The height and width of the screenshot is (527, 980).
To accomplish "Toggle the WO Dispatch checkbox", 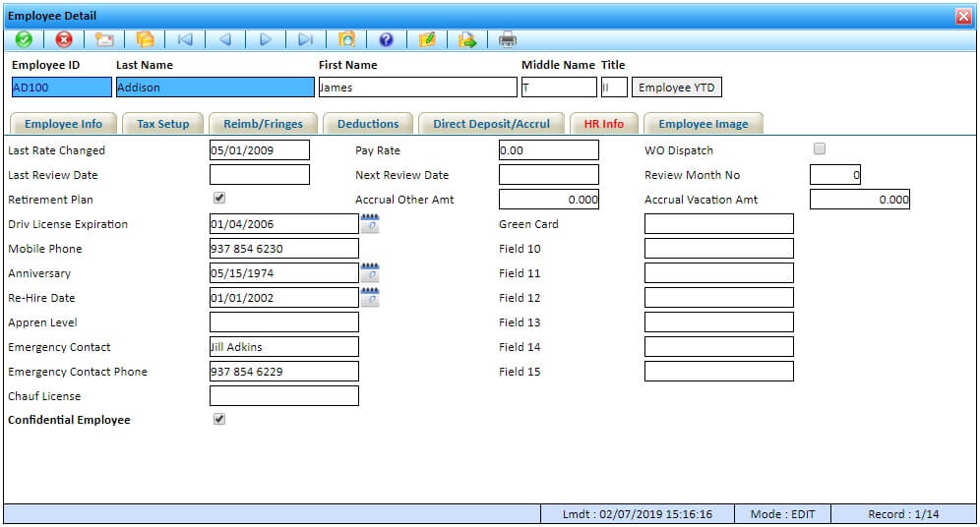I will point(820,148).
